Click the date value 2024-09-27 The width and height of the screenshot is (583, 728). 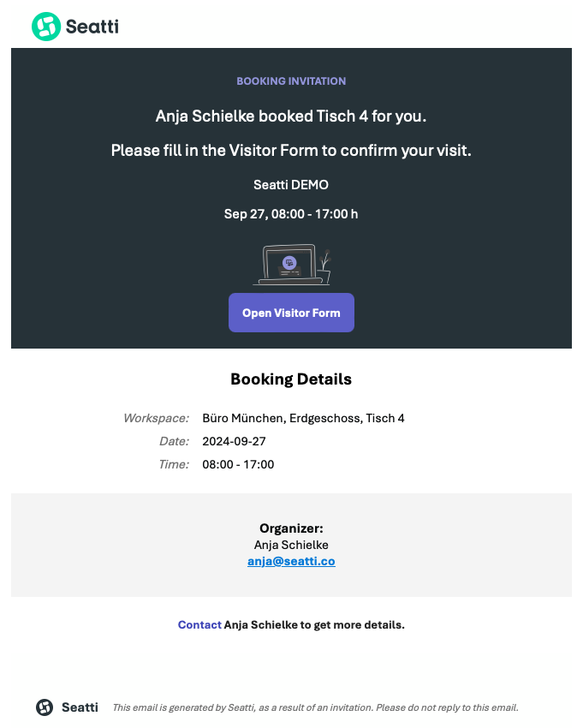[234, 441]
